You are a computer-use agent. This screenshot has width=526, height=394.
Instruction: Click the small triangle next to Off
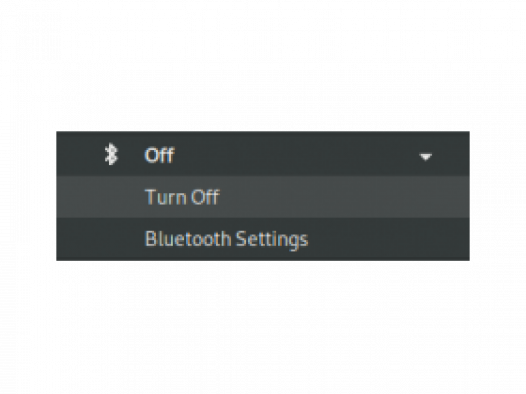click(426, 157)
